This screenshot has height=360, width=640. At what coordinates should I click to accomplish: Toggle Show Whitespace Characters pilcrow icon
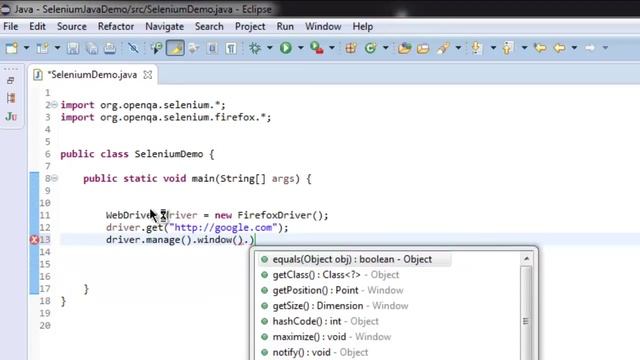click(231, 48)
